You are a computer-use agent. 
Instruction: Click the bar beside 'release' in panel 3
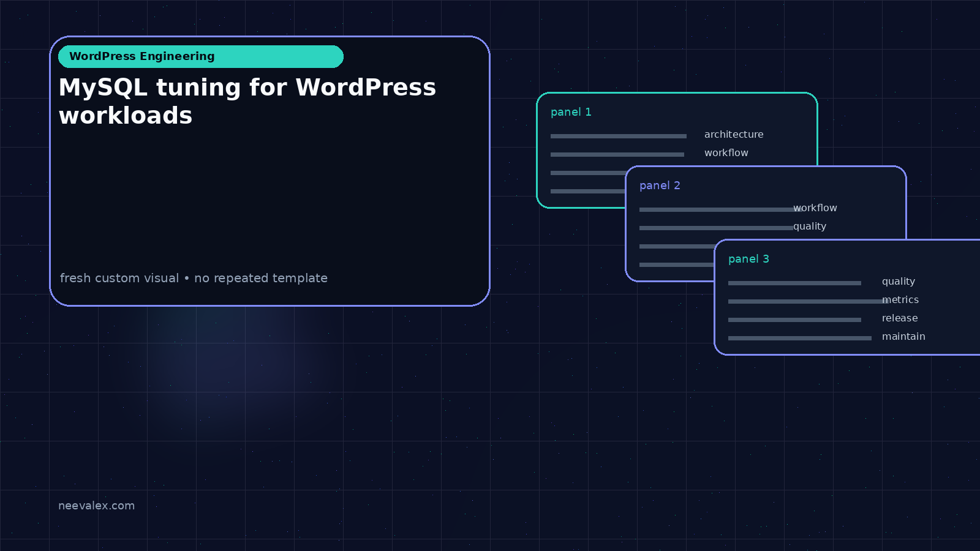(x=794, y=320)
